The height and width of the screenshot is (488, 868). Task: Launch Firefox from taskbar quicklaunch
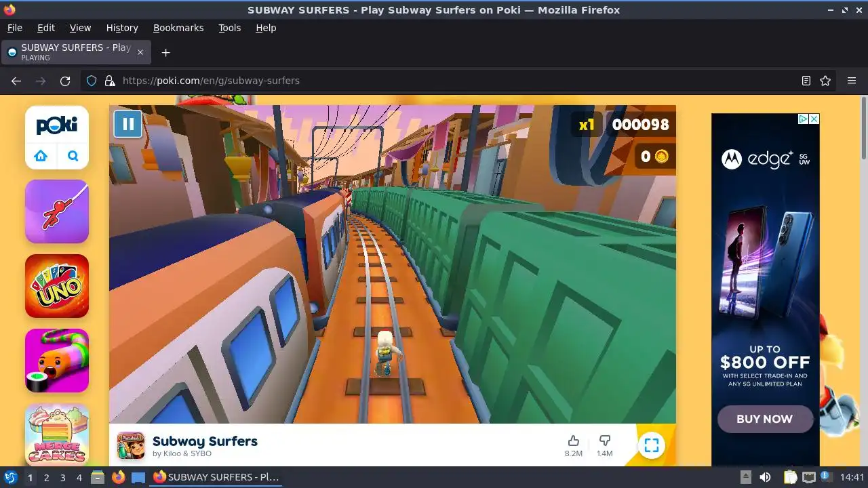tap(118, 477)
